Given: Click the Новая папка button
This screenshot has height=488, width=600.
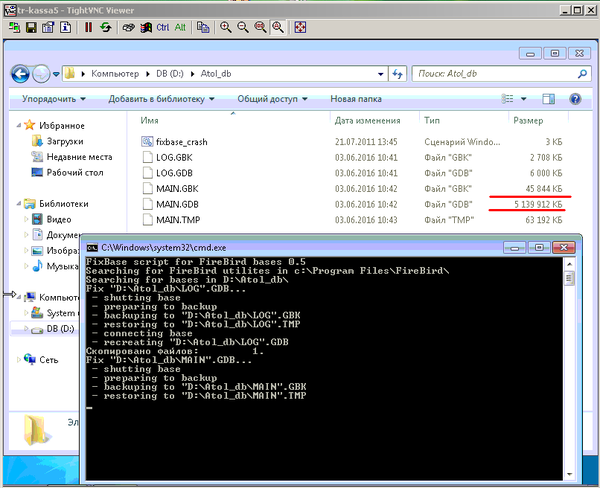Looking at the screenshot, I should (x=356, y=99).
